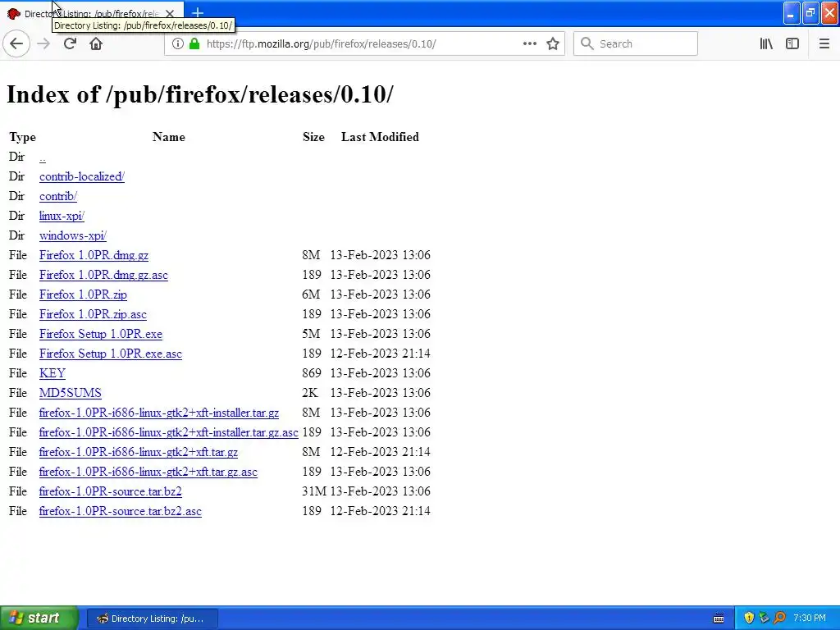
Task: Download firefox-1.0PR-i686-linux-gtk2+xft-installer.tar.gz
Action: coord(159,413)
